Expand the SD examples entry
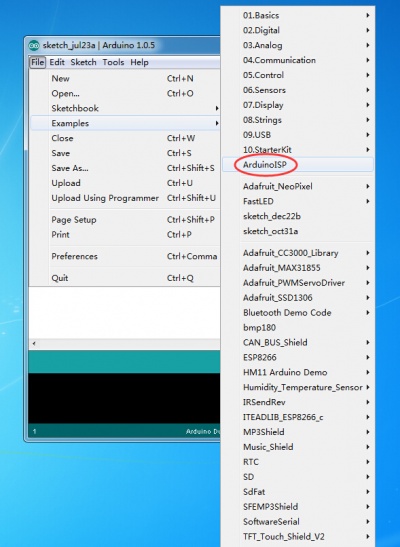This screenshot has width=400, height=547. click(298, 477)
